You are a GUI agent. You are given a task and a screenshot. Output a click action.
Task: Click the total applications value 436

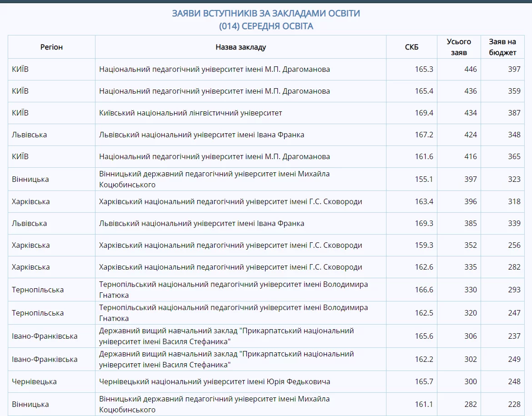pyautogui.click(x=471, y=91)
